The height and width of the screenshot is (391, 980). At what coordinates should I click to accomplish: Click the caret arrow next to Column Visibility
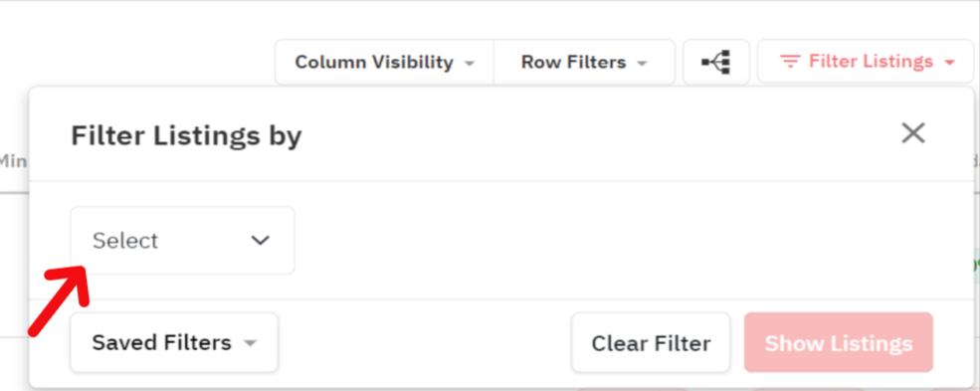[470, 63]
